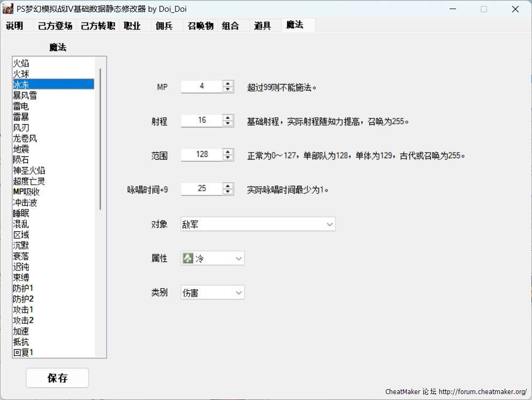This screenshot has width=532, height=400.
Task: Switch to the 道具 tab
Action: pos(262,26)
